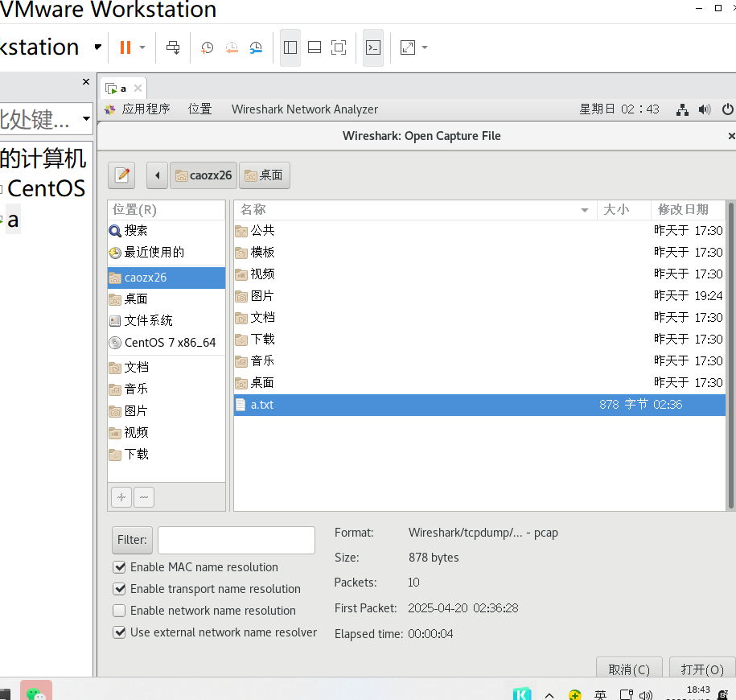
Task: Open the 位置 menu
Action: (x=200, y=109)
